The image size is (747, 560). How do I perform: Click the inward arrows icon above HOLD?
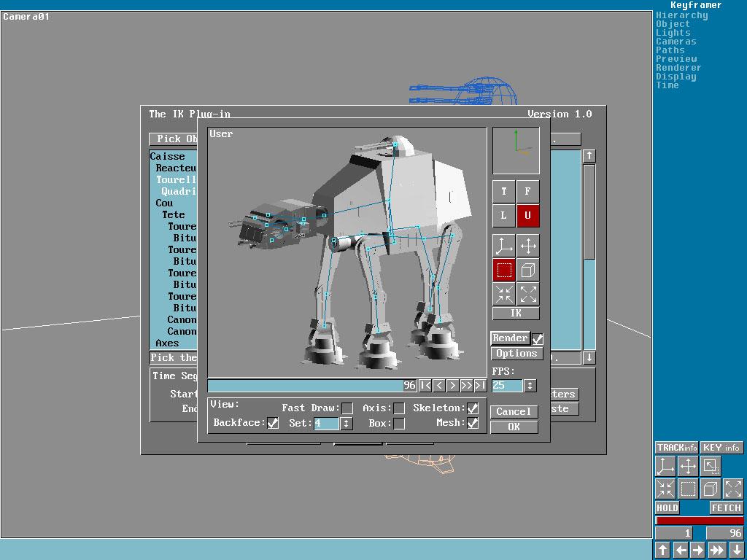(x=665, y=489)
